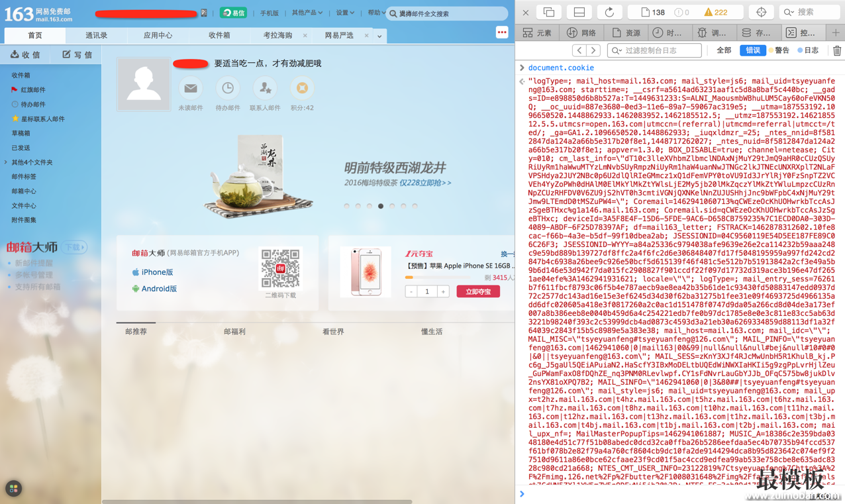Open the 其他产品 dropdown
Viewport: 845px width, 504px height.
point(307,13)
